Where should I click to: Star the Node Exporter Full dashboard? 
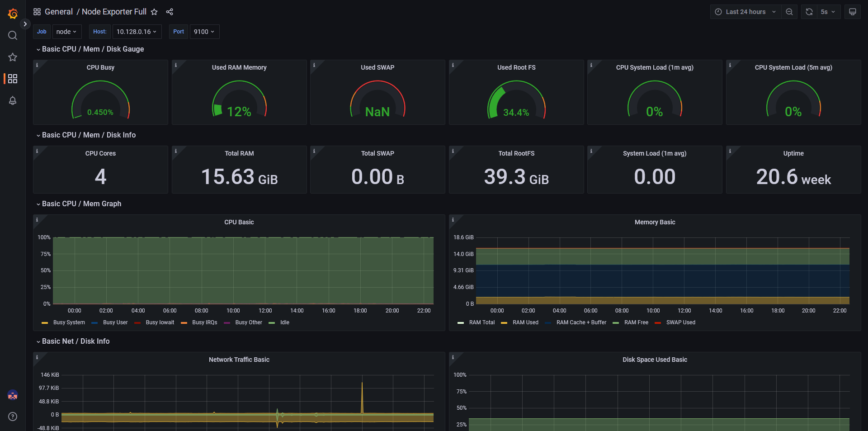[154, 12]
